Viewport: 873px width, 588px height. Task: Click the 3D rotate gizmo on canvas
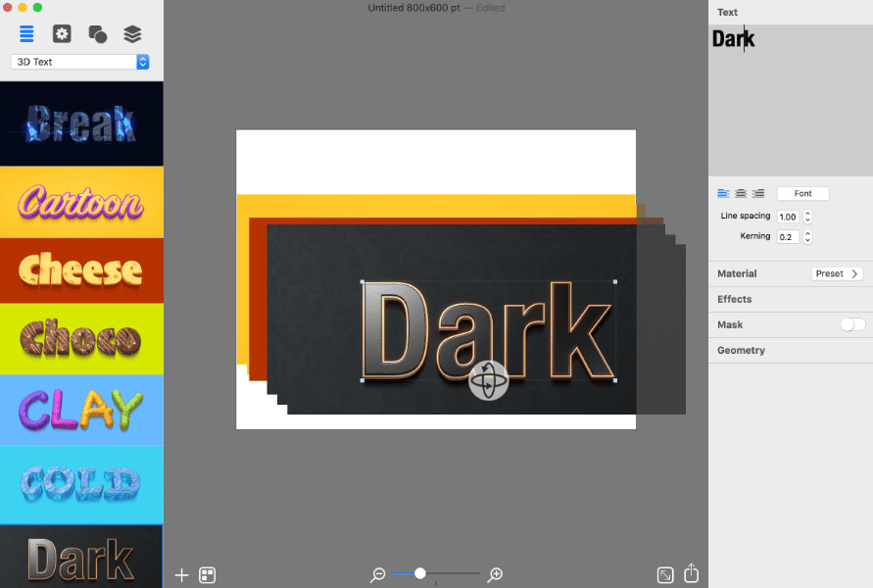(488, 381)
